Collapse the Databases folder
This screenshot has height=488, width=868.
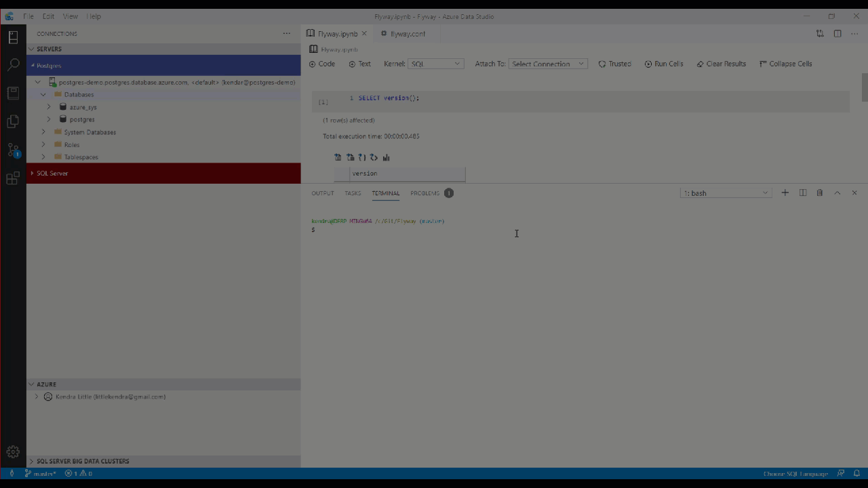point(44,94)
